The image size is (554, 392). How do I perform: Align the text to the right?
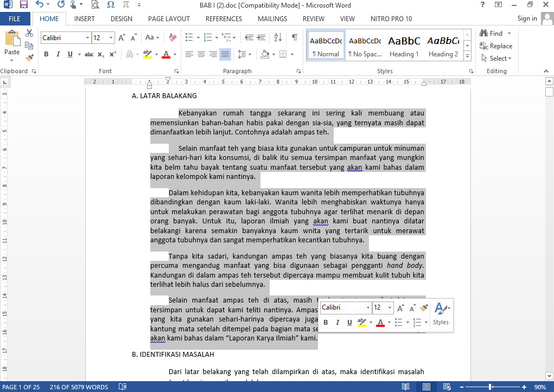click(x=213, y=54)
